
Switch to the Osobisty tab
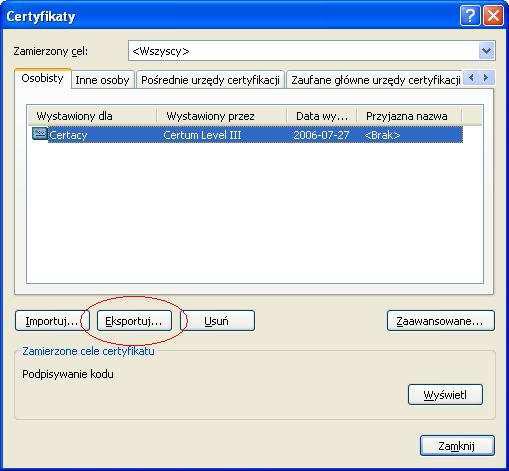43,79
